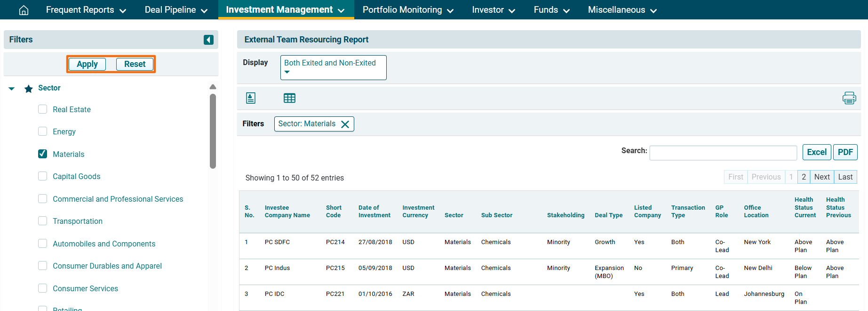Uncheck the Materials sector checkbox

[43, 154]
